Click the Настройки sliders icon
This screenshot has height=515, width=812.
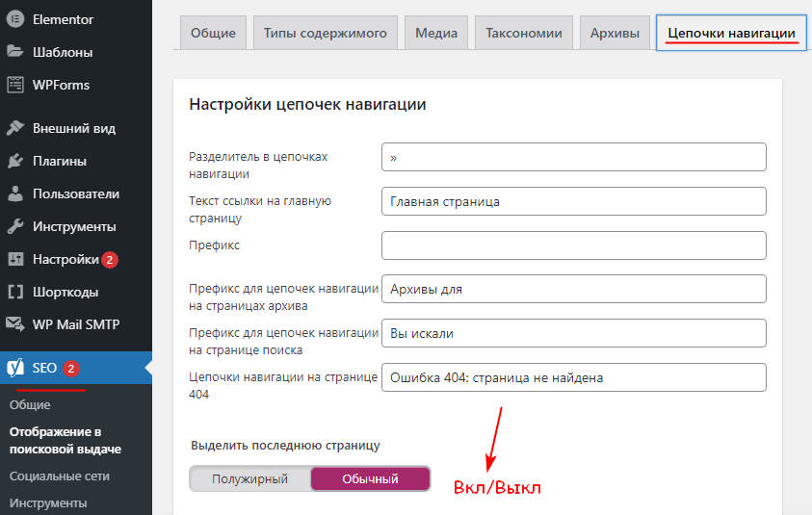pos(15,259)
